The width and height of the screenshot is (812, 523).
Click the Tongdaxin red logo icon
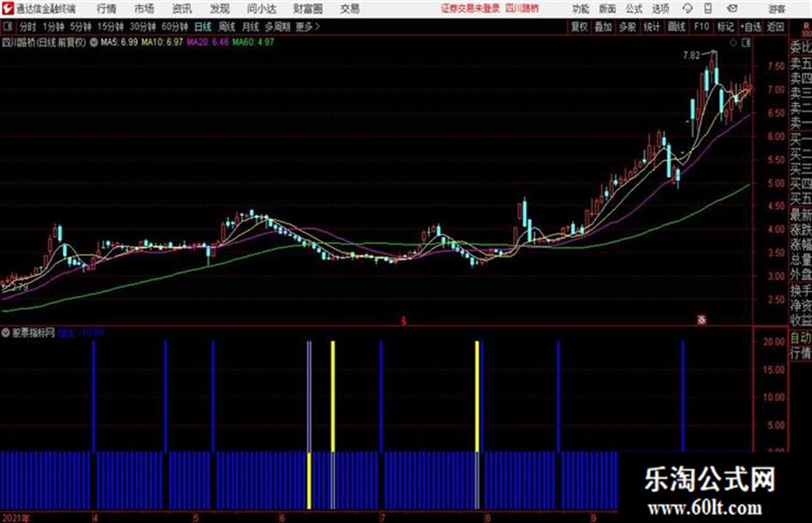click(x=8, y=9)
